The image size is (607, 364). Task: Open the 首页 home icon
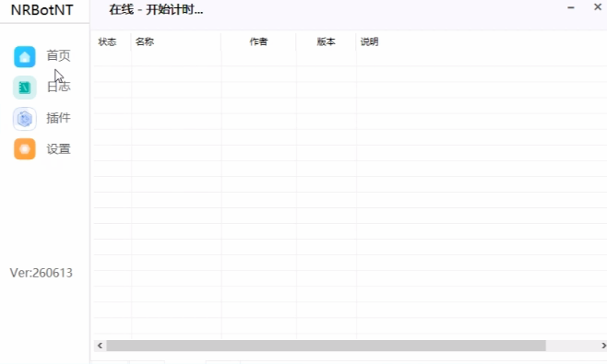(x=25, y=57)
